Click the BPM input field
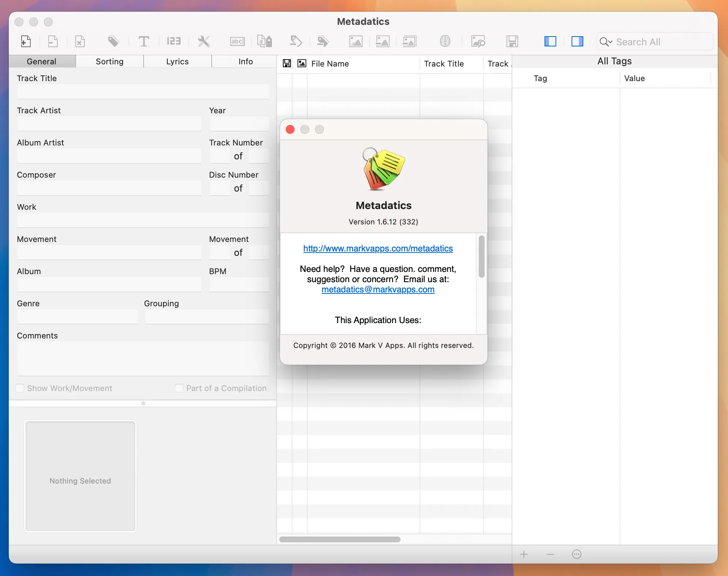 [x=239, y=284]
